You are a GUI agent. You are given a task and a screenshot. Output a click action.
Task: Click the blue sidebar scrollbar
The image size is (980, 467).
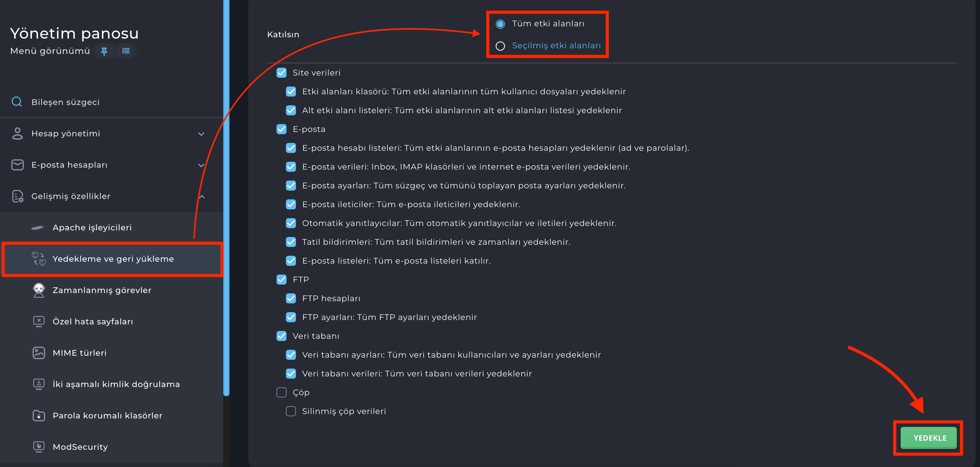(x=226, y=198)
